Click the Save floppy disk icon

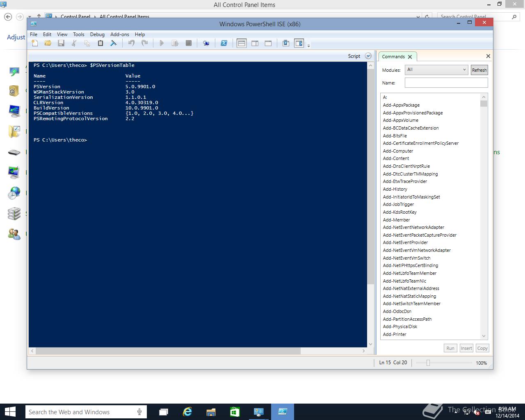click(x=61, y=43)
